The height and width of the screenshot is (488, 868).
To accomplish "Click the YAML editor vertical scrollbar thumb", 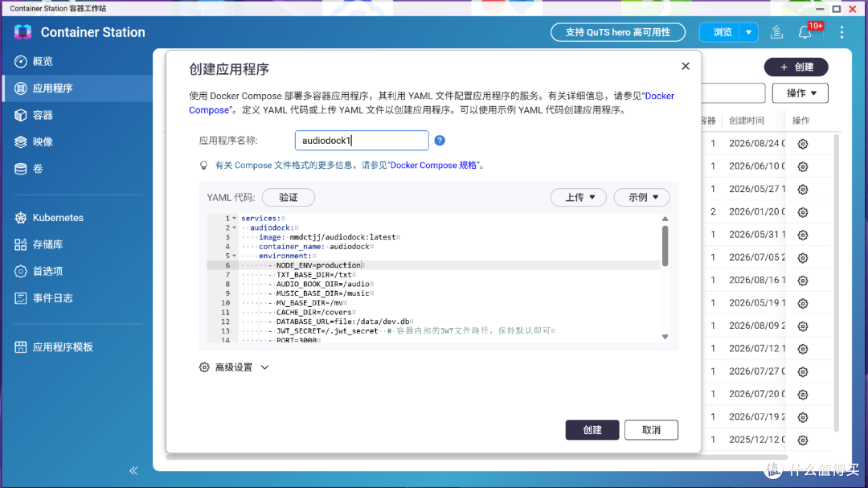I will (x=665, y=246).
